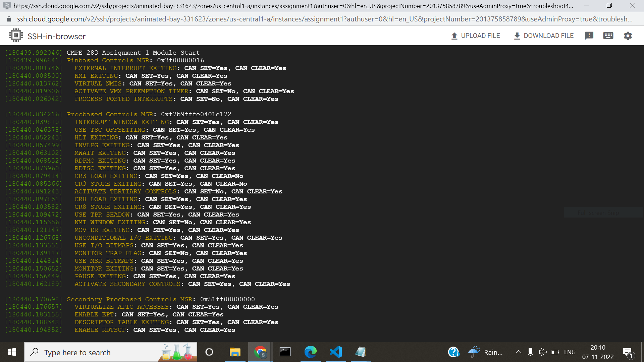This screenshot has width=644, height=362.
Task: Expand hidden icons in the system tray
Action: coord(518,352)
